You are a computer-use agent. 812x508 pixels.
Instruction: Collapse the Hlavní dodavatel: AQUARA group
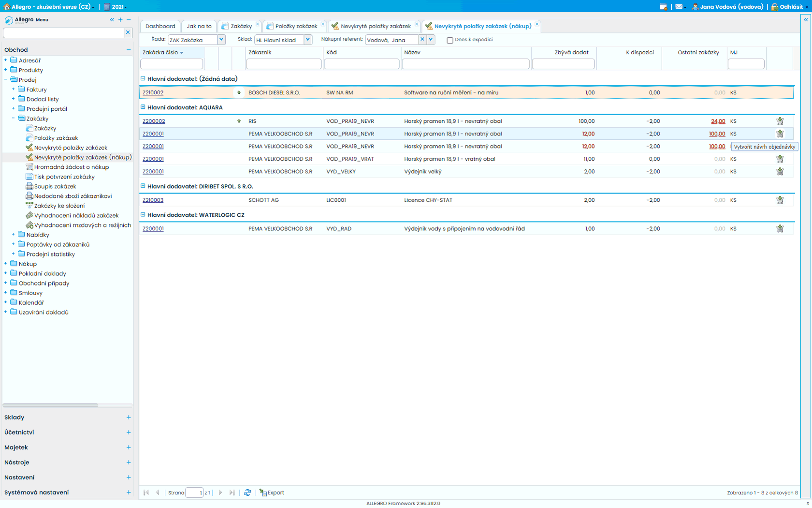[x=143, y=107]
